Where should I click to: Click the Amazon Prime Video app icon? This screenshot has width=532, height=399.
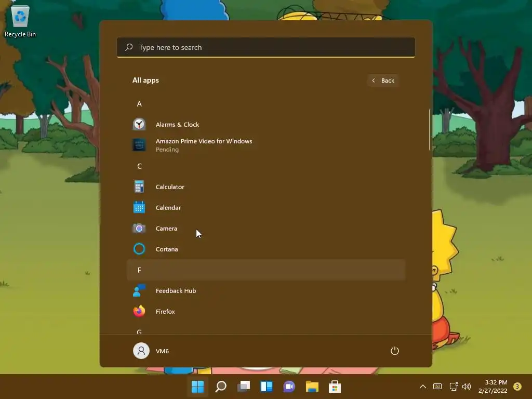[139, 145]
